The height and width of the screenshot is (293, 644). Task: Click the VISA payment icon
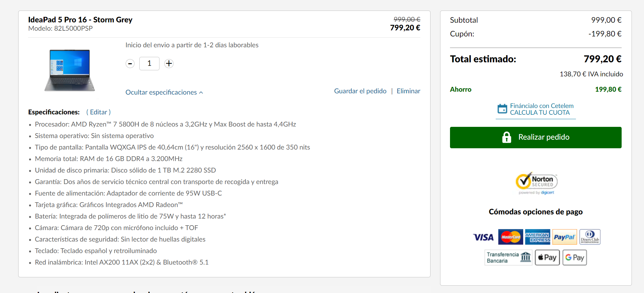[483, 237]
